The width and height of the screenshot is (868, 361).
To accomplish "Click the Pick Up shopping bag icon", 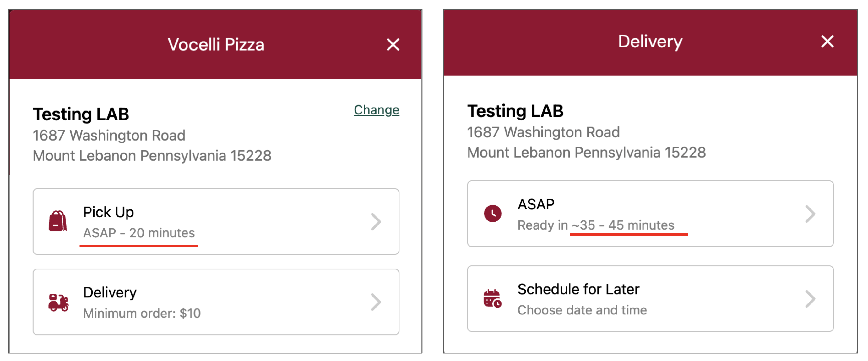I will pos(57,221).
